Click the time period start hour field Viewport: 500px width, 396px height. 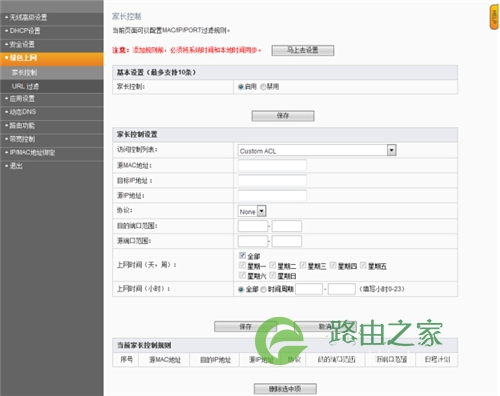pyautogui.click(x=309, y=289)
